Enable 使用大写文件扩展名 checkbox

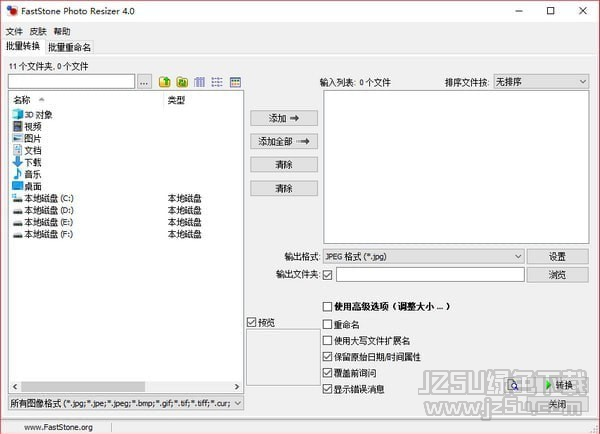[327, 341]
